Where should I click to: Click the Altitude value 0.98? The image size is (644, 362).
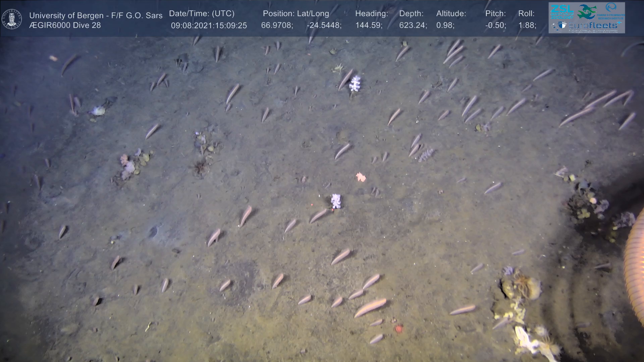point(445,25)
